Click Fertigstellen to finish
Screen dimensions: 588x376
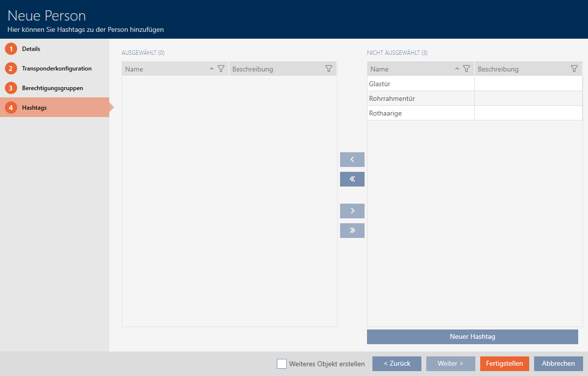504,364
